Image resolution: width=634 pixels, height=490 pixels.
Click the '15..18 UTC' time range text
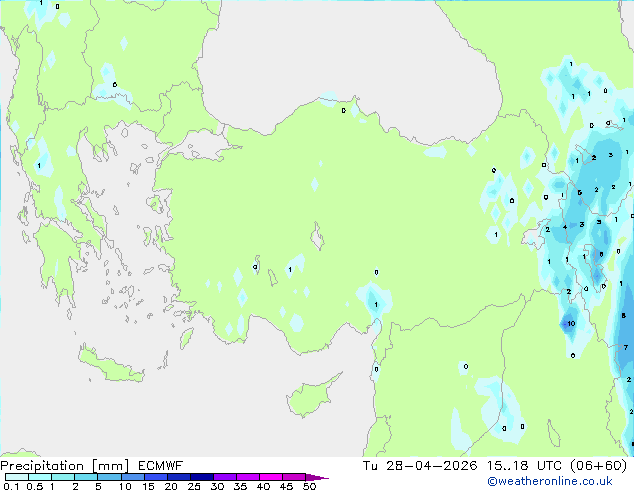[524, 466]
